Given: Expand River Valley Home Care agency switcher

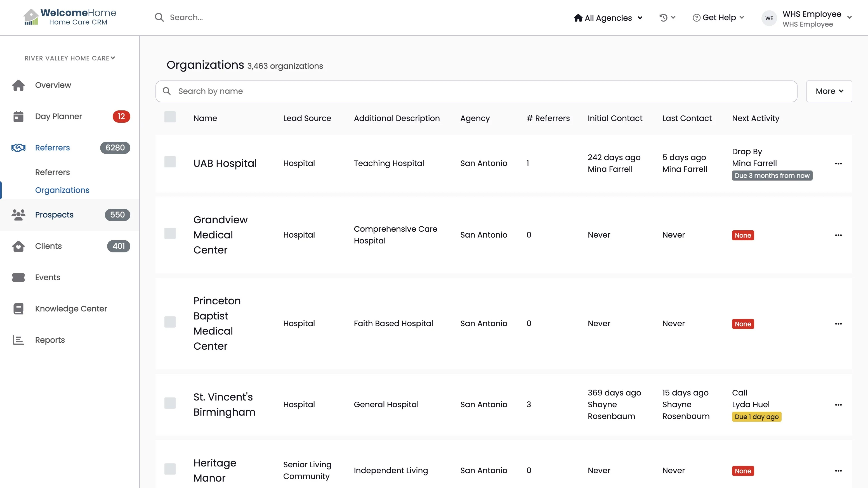Looking at the screenshot, I should pyautogui.click(x=70, y=58).
